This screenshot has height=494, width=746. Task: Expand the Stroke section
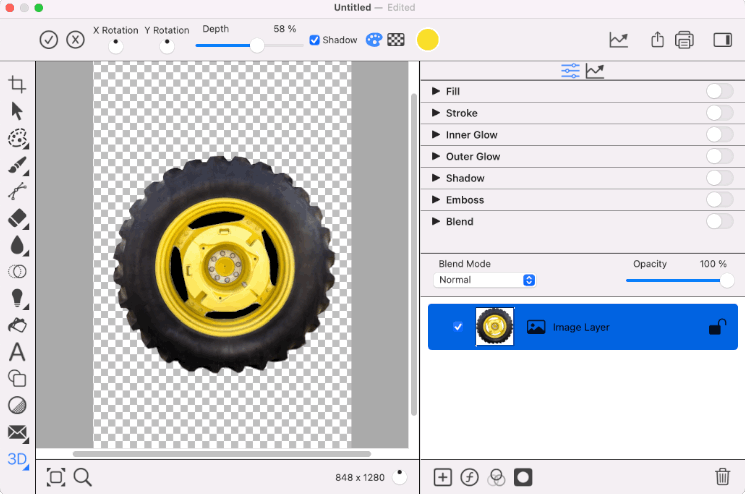pos(435,113)
